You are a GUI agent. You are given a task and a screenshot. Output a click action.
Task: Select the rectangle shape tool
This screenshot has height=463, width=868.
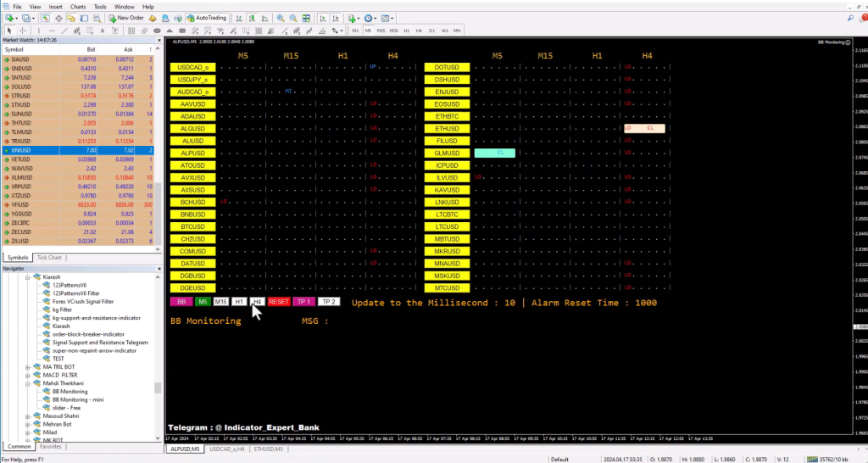[x=182, y=31]
